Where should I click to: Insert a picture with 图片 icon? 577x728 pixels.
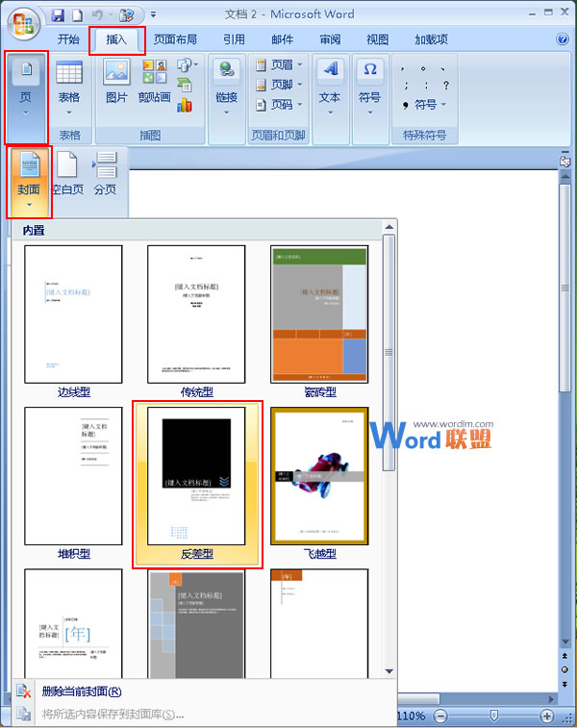(116, 81)
